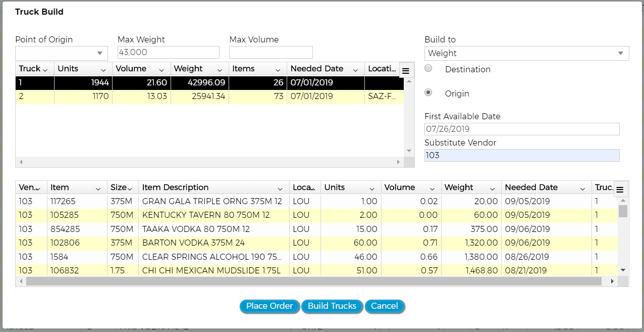Click scroll-right arrow of items grid

pos(612,281)
